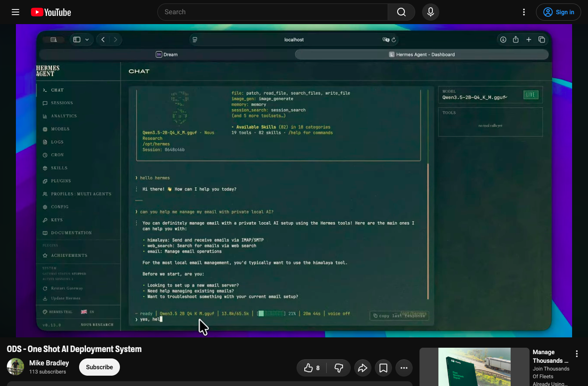
Task: Switch to Hermes Agent - Dashboard tab
Action: point(422,55)
